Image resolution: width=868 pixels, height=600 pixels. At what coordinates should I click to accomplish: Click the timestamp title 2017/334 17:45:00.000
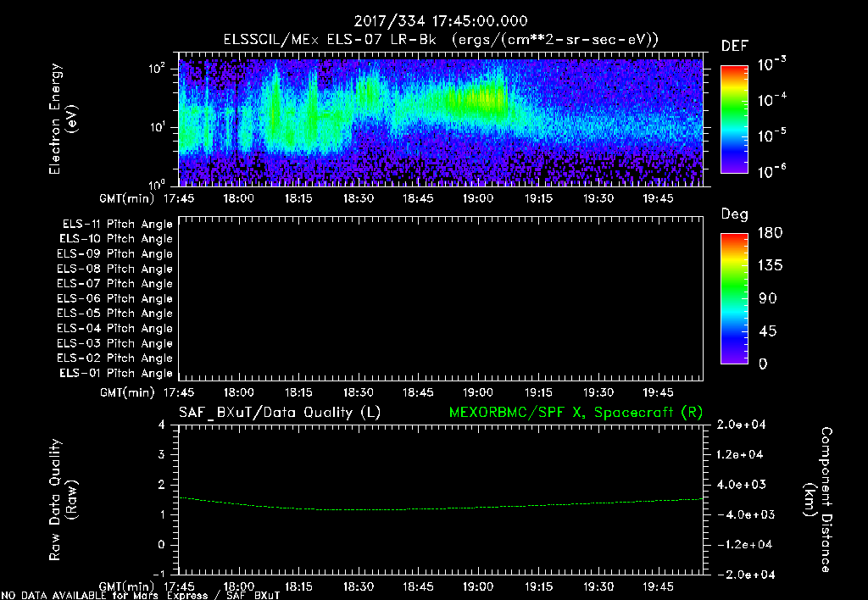pyautogui.click(x=441, y=21)
